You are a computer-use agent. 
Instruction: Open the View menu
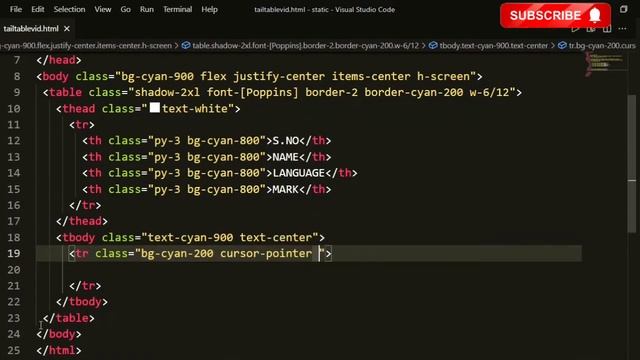click(103, 9)
